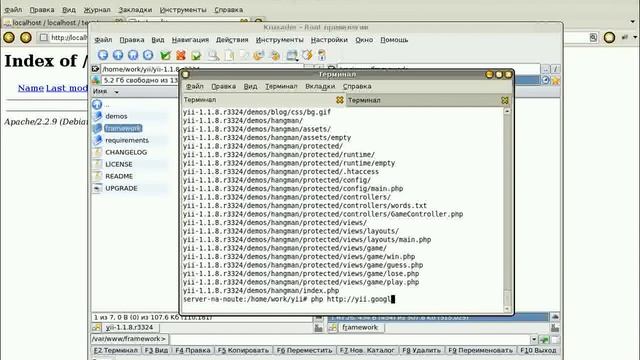Click the framework panel tab on right
The image size is (640, 360).
[356, 327]
